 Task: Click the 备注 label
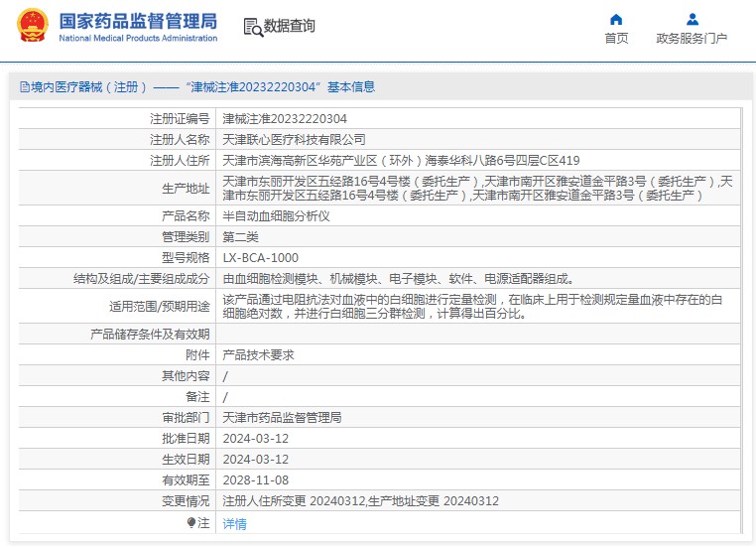(x=197, y=396)
